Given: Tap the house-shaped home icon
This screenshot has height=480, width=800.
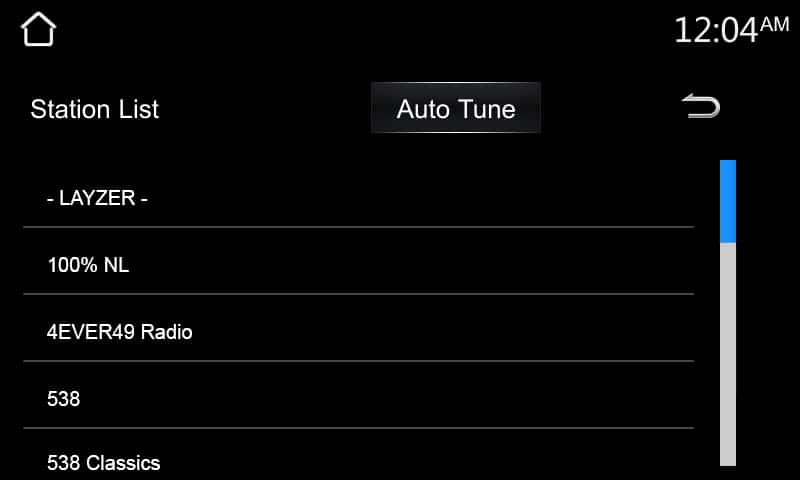Looking at the screenshot, I should point(38,29).
